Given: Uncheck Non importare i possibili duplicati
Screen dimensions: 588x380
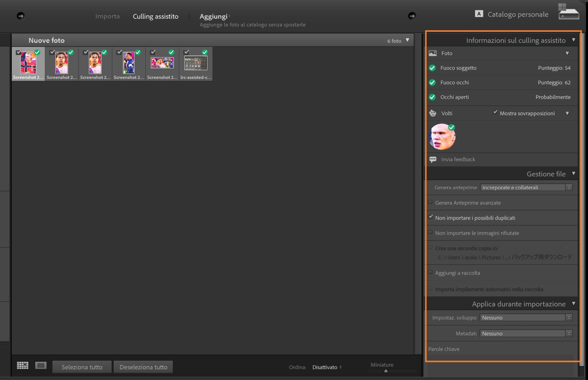Looking at the screenshot, I should (431, 217).
